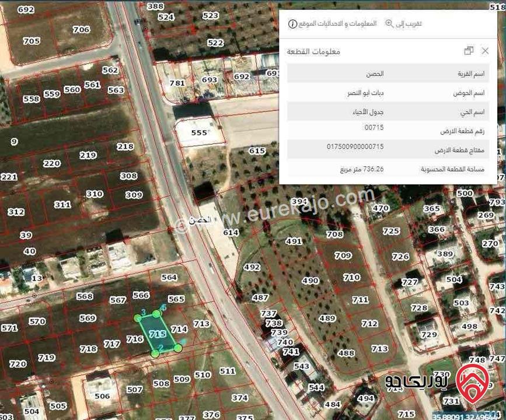Select parcel 308 on the map
The width and height of the screenshot is (506, 420).
(129, 176)
